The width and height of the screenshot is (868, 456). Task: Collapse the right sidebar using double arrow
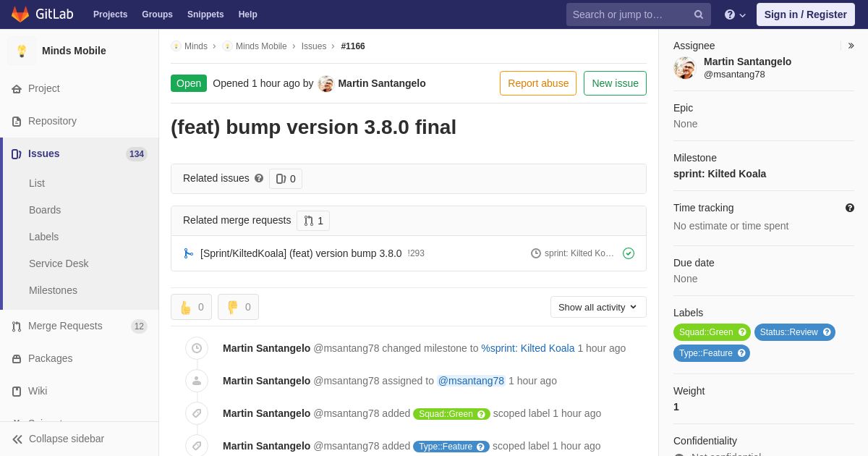click(x=851, y=46)
